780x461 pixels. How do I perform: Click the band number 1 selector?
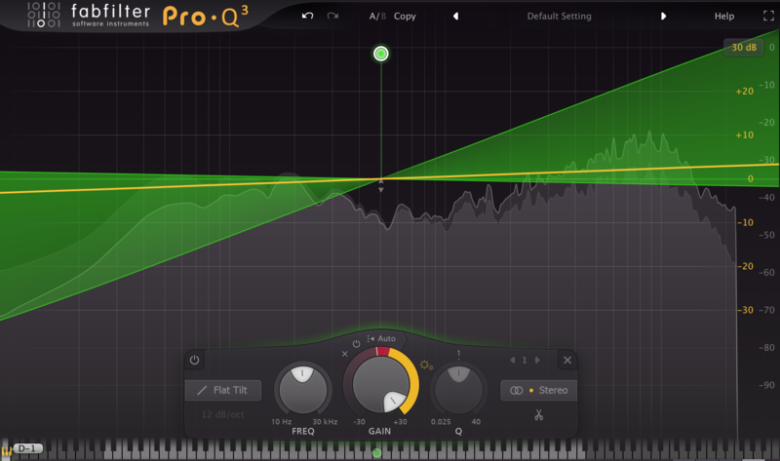(x=524, y=360)
